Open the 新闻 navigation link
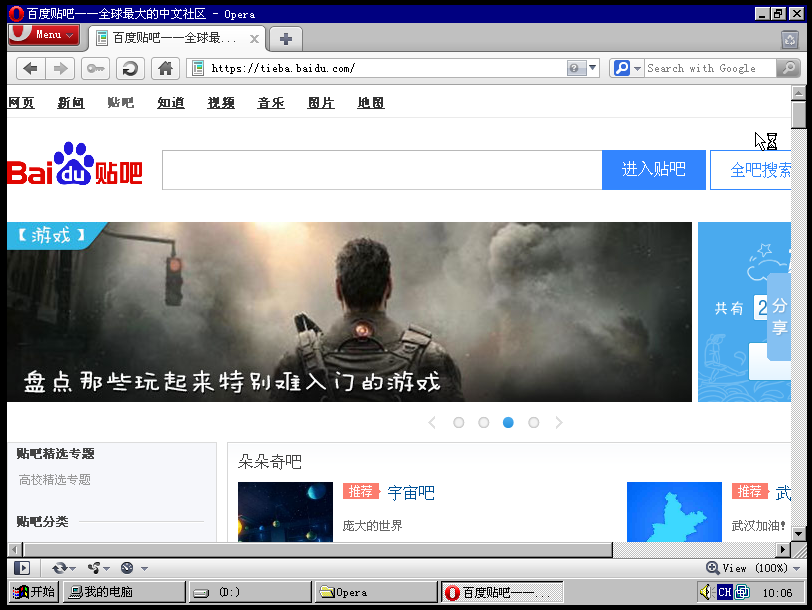This screenshot has width=812, height=610. (x=71, y=103)
